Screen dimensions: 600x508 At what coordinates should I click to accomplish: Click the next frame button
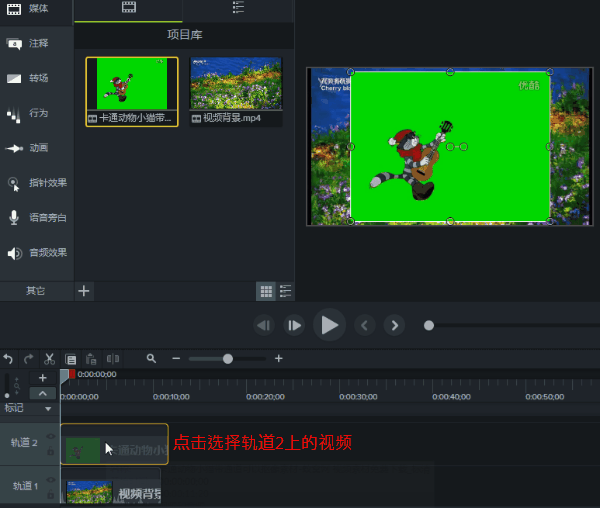click(x=294, y=326)
